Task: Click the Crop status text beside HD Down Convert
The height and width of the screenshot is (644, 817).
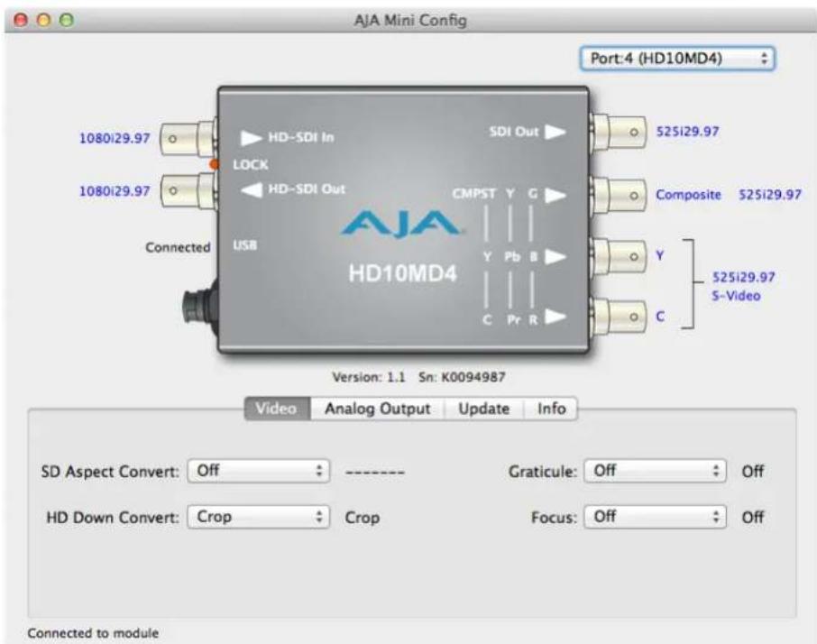Action: point(363,518)
